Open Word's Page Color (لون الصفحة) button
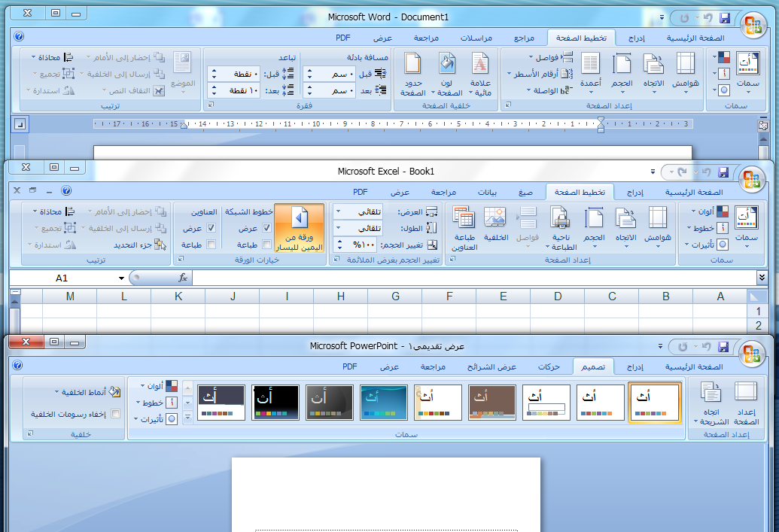This screenshot has width=779, height=532. [x=446, y=74]
